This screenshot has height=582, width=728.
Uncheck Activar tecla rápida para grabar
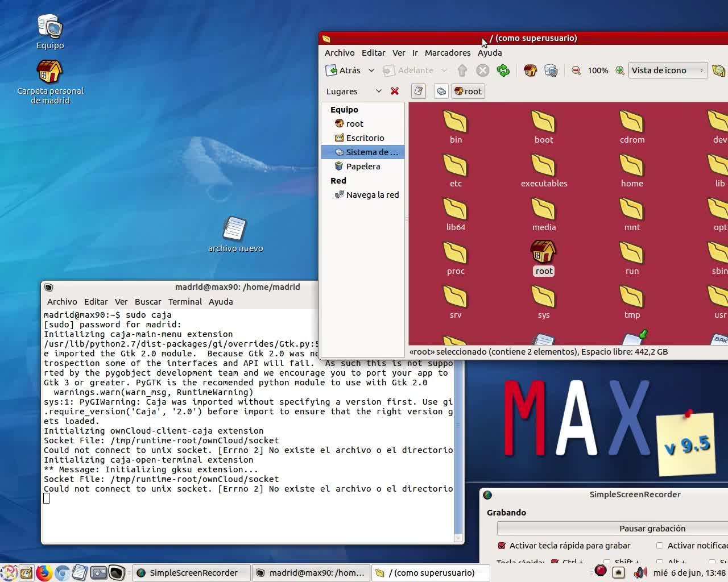pos(502,546)
